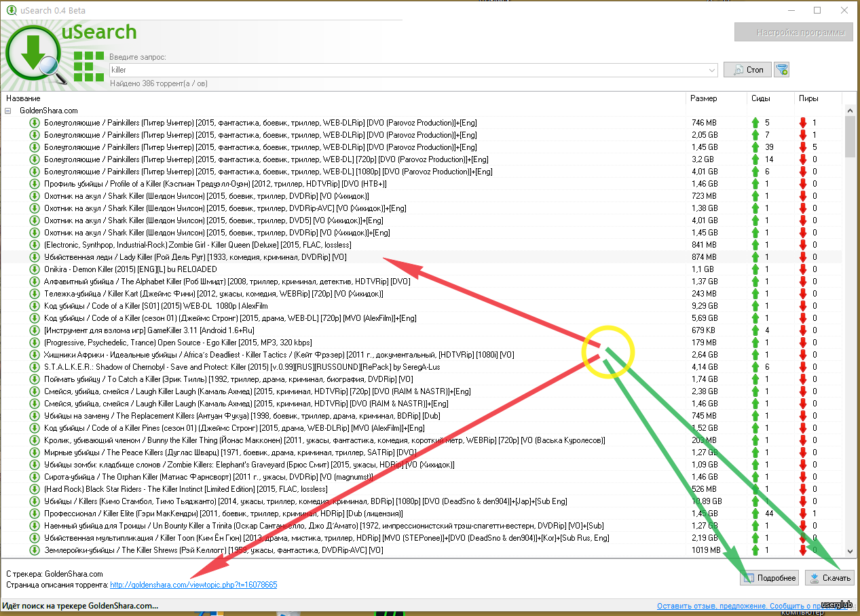
Task: Click download icon of Profile of a Killer
Action: pyautogui.click(x=35, y=184)
